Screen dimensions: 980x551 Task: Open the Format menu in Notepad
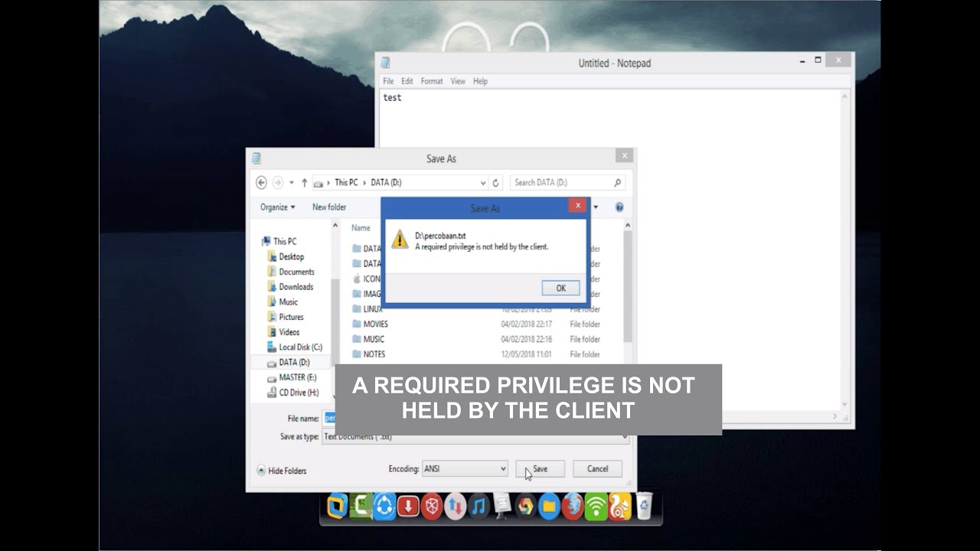pyautogui.click(x=431, y=80)
